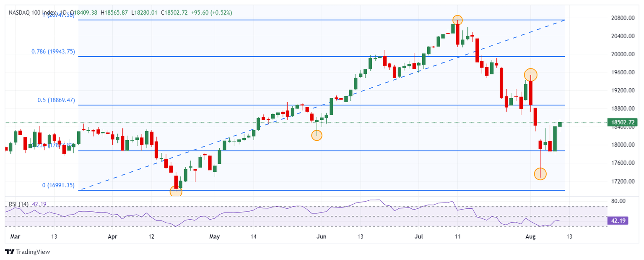The height and width of the screenshot is (260, 644).
Task: Click the TradingView logo
Action: click(x=27, y=252)
